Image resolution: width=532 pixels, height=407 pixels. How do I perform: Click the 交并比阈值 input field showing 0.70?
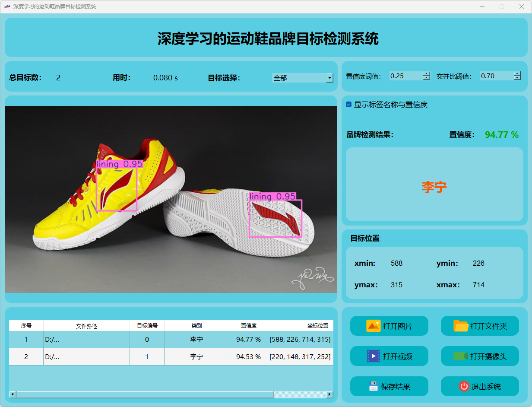click(x=497, y=76)
